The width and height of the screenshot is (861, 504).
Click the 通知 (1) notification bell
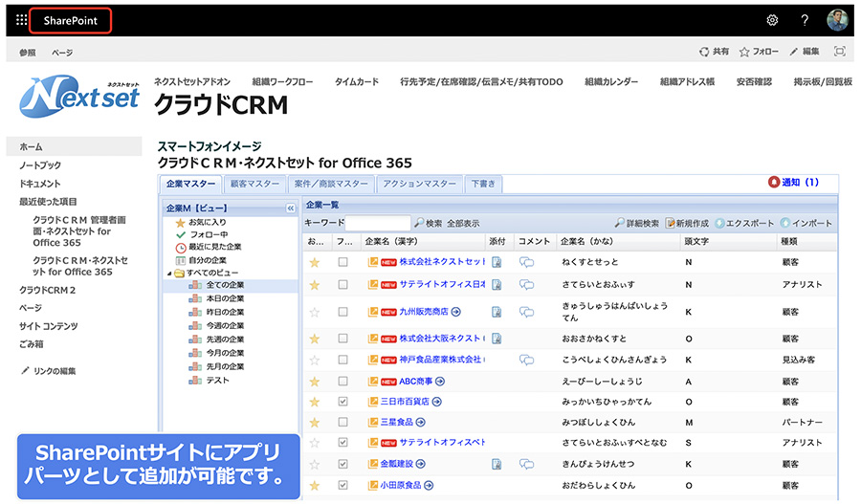[x=794, y=182]
